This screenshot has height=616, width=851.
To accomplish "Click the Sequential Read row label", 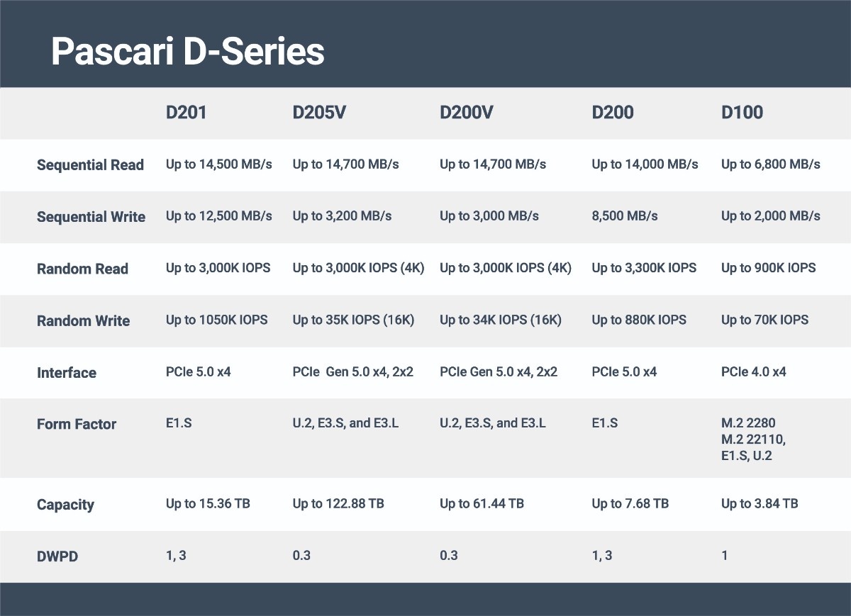I will tap(90, 165).
